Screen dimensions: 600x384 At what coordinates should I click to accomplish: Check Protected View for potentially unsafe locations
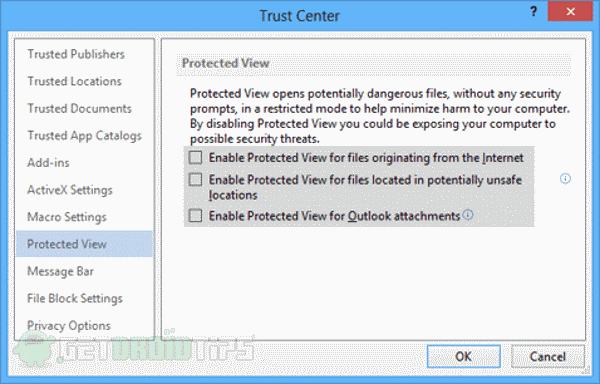click(x=195, y=179)
